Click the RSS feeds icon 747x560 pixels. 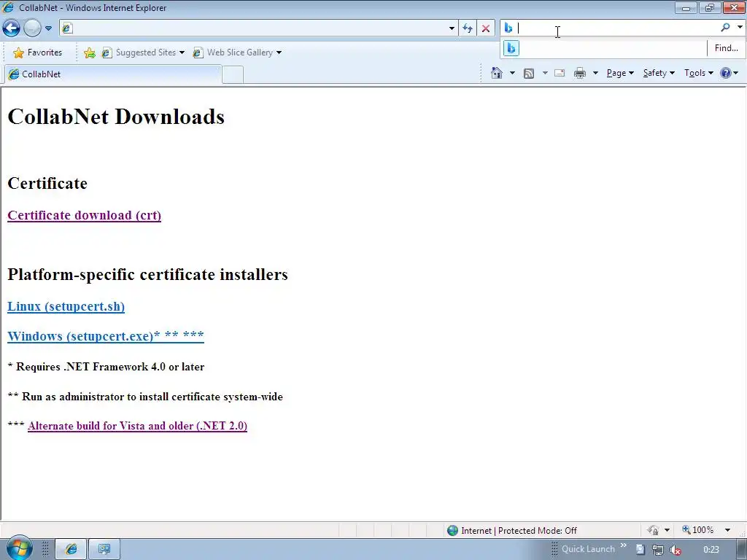click(529, 73)
